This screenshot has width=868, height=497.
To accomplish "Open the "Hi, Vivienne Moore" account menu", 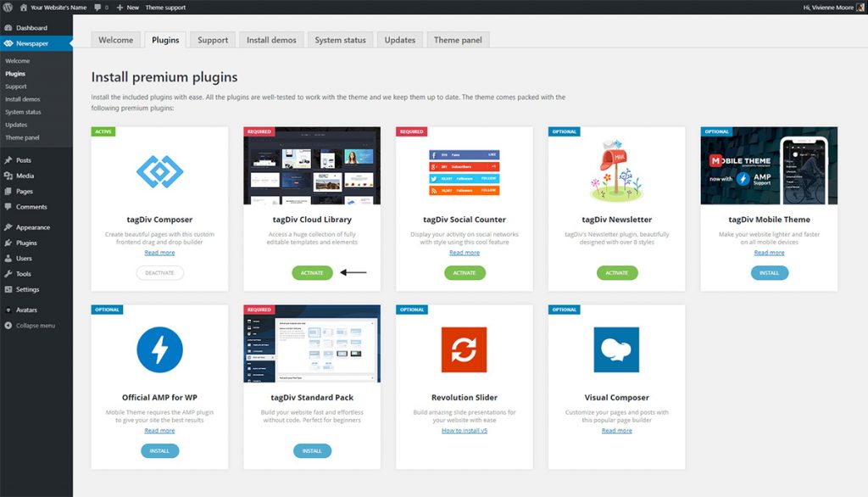I will point(829,7).
